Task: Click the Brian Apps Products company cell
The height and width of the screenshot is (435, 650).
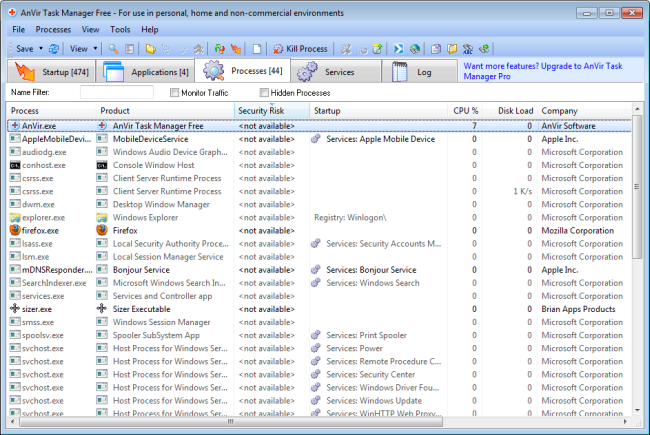Action: tap(578, 309)
